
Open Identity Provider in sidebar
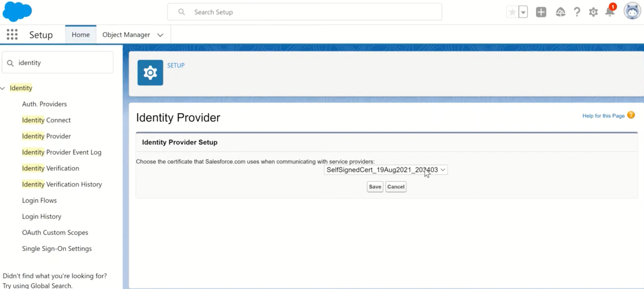(x=46, y=136)
